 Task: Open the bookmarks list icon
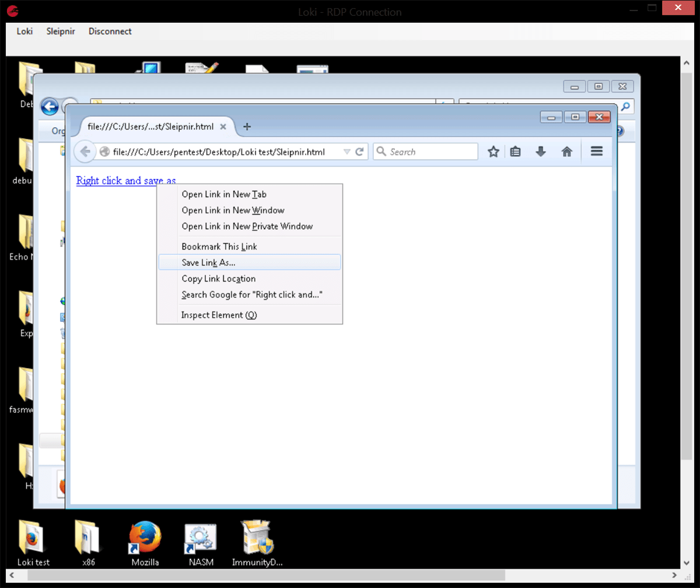515,152
